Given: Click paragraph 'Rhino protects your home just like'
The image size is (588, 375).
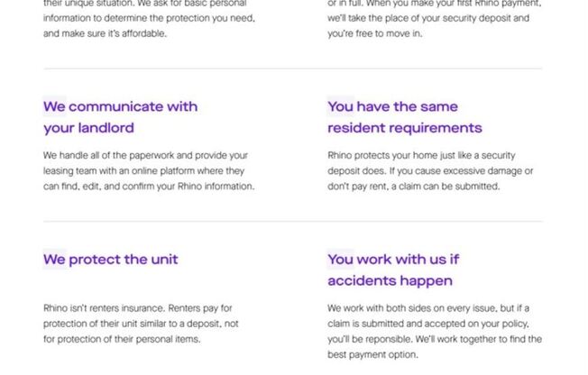Looking at the screenshot, I should (x=430, y=171).
